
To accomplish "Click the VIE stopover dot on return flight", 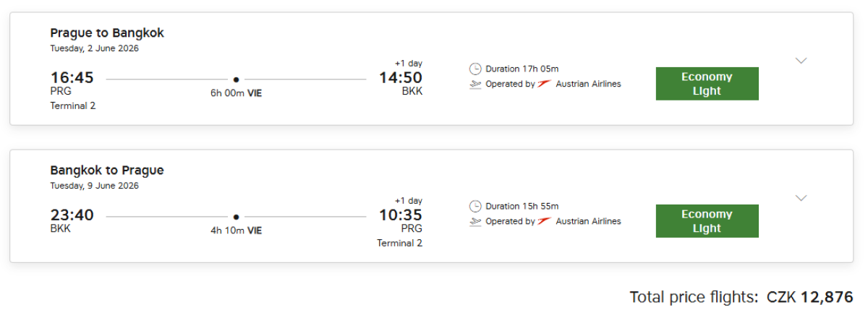I will (236, 217).
